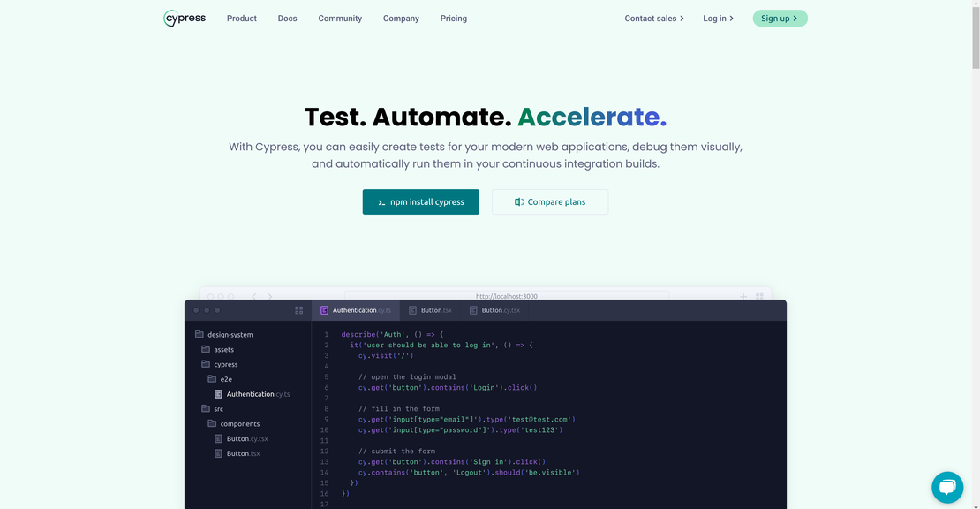The height and width of the screenshot is (509, 980).
Task: Click the Log in chevron arrow
Action: [731, 19]
